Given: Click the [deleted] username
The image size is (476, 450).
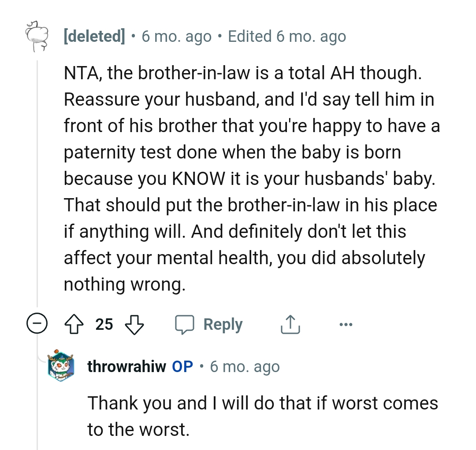Looking at the screenshot, I should tap(94, 37).
